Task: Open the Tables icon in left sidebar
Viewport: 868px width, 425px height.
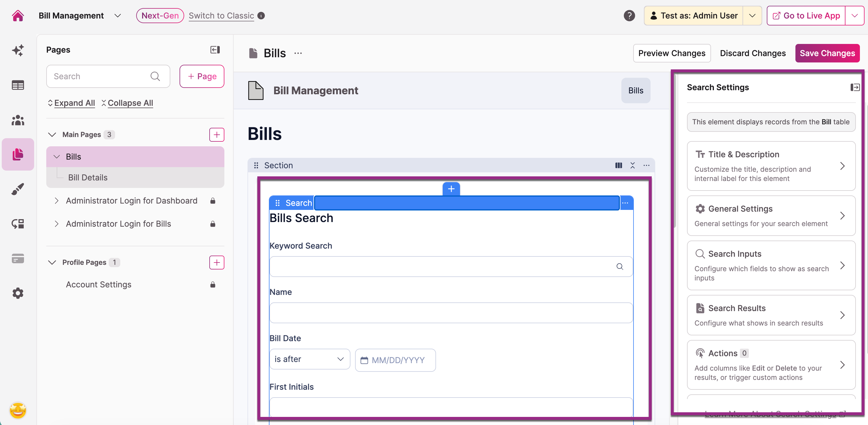Action: tap(18, 85)
